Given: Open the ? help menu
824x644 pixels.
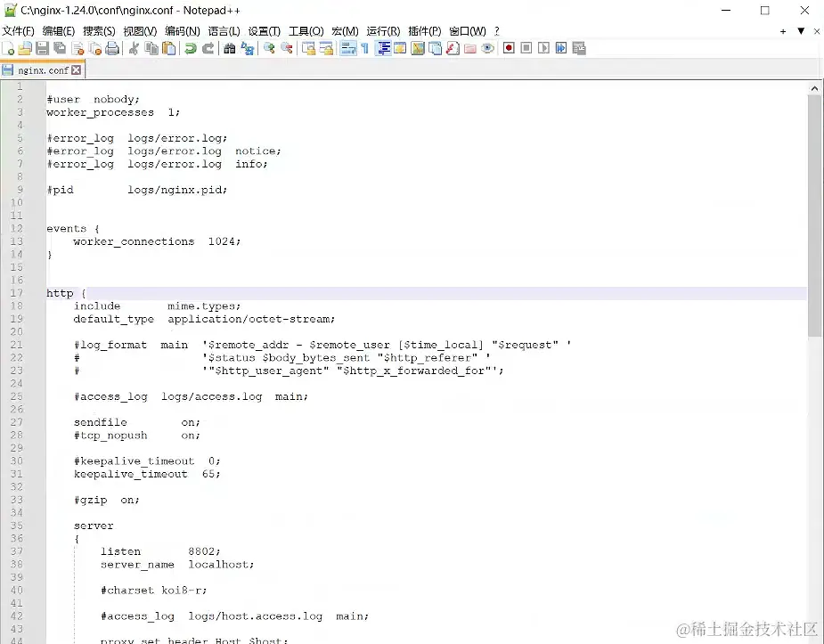Looking at the screenshot, I should point(496,31).
